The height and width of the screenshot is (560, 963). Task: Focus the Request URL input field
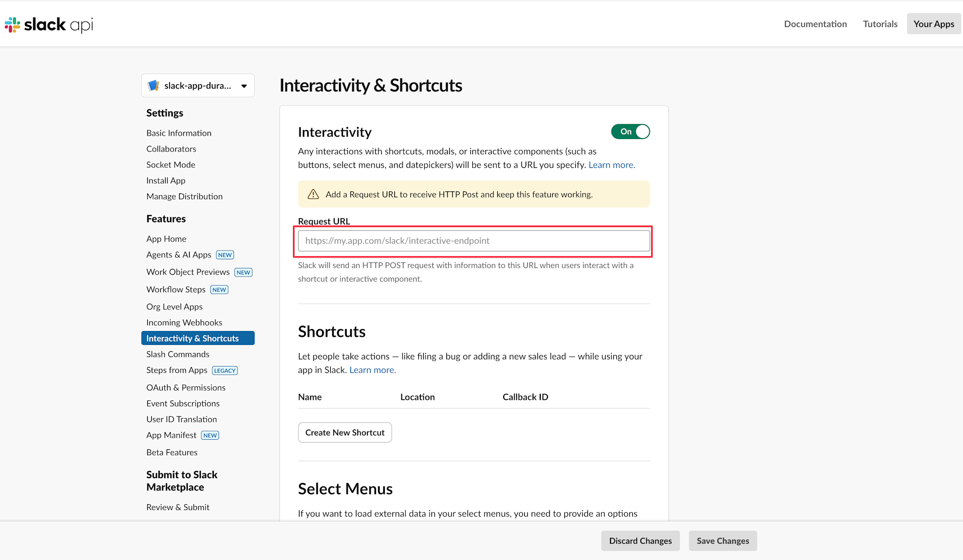click(x=474, y=241)
